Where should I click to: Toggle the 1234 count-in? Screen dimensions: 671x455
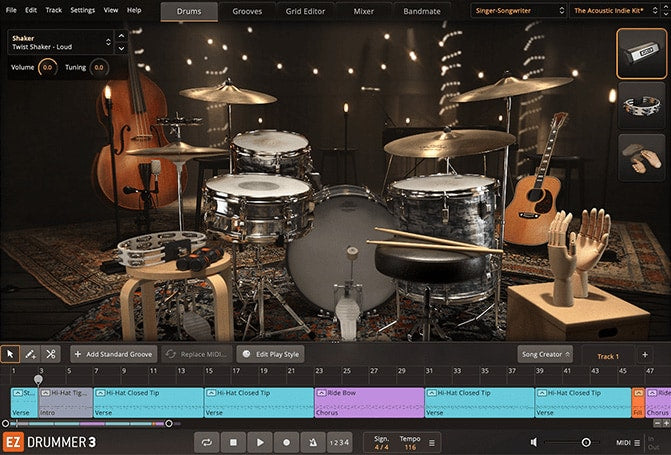pyautogui.click(x=339, y=441)
